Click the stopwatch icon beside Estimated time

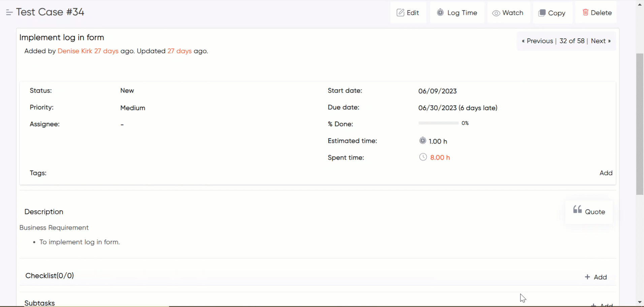click(423, 140)
